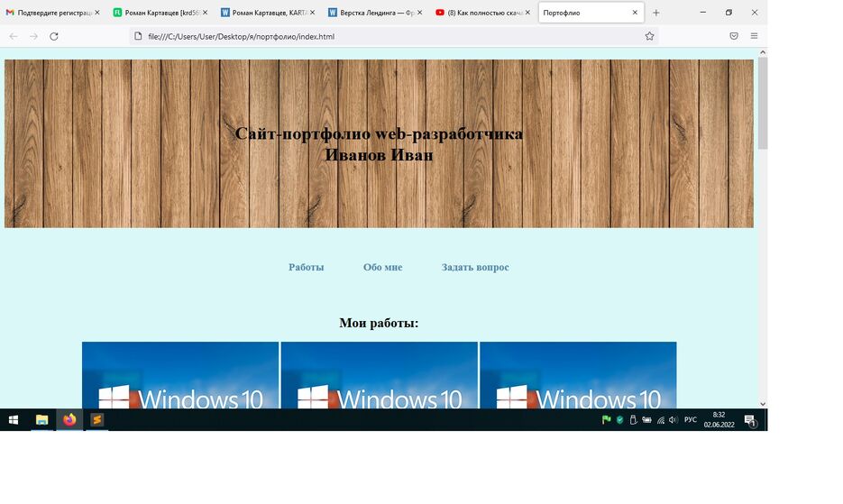
Task: Click the scroll-down arrow of the page scrollbar
Action: (x=763, y=403)
